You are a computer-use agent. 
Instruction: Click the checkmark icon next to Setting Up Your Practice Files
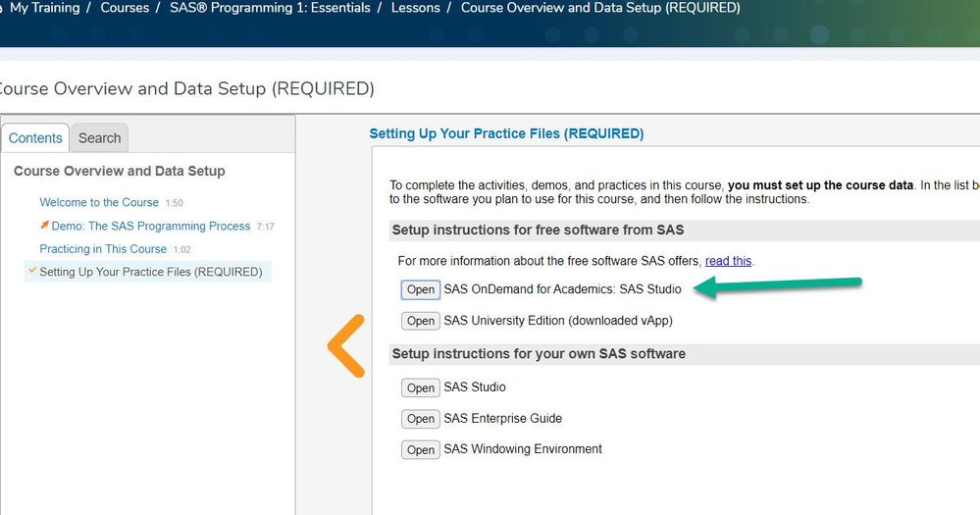pyautogui.click(x=32, y=271)
